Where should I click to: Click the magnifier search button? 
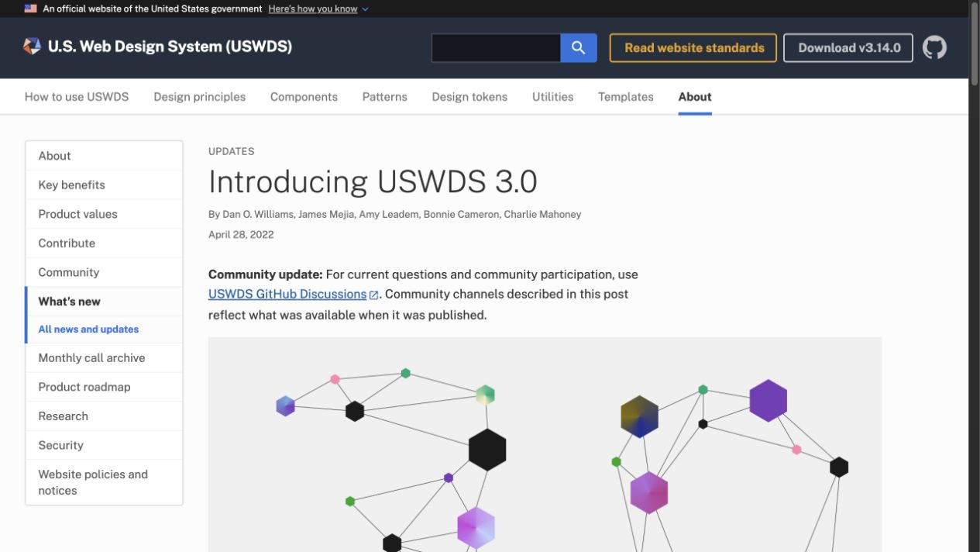[x=579, y=47]
